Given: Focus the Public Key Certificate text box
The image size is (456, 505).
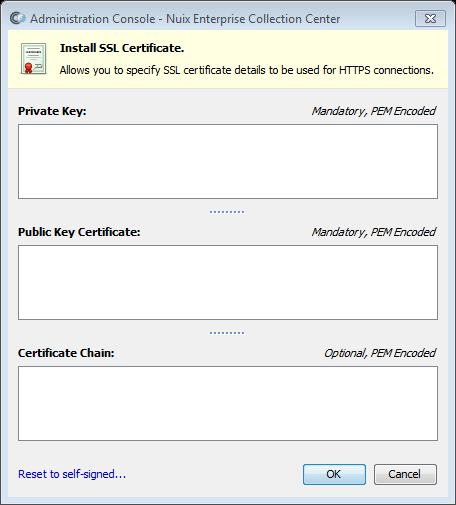Looking at the screenshot, I should [228, 282].
